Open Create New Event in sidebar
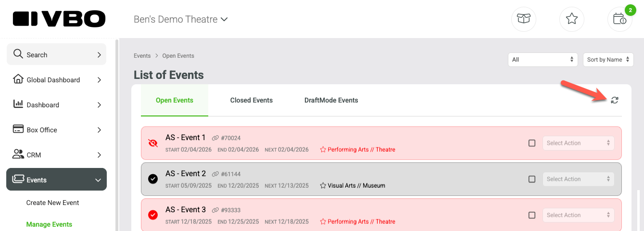644x231 pixels. tap(53, 203)
